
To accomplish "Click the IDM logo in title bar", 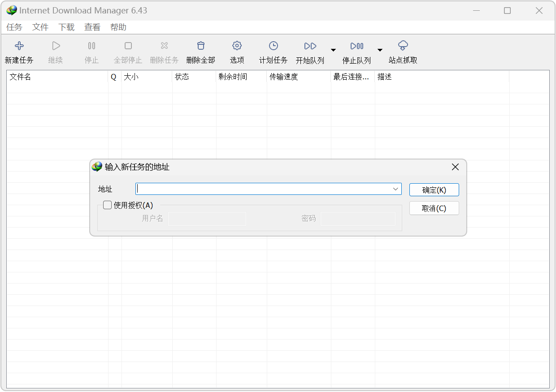I will [x=12, y=10].
